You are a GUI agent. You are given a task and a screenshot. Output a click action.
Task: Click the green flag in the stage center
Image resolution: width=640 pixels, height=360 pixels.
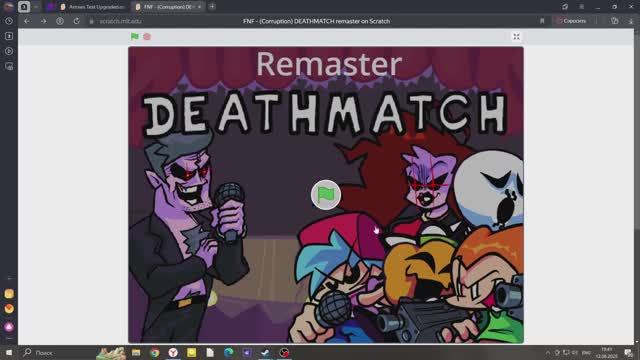click(x=326, y=195)
